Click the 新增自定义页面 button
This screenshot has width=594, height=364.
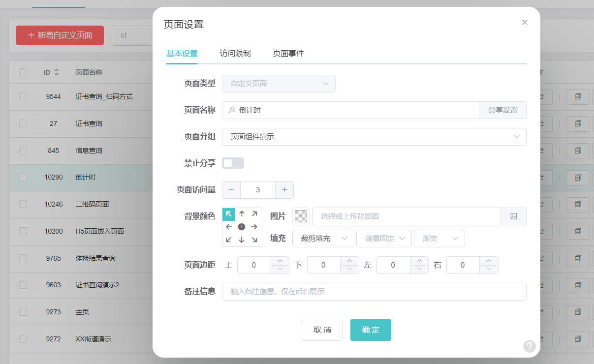click(60, 35)
